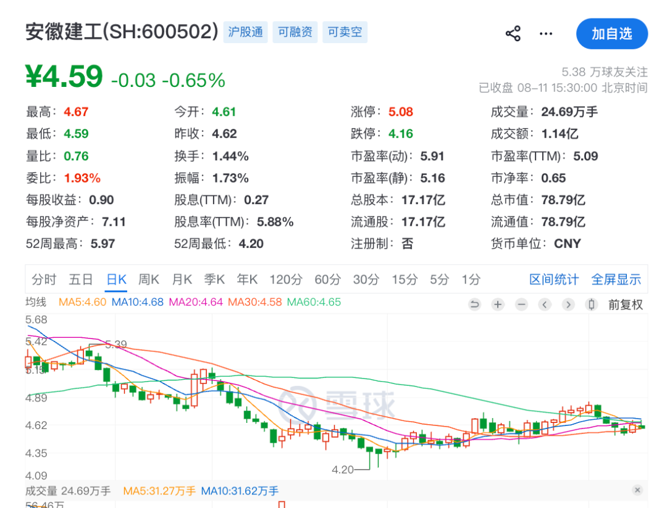Click the 市净率 value 0.65

553,178
